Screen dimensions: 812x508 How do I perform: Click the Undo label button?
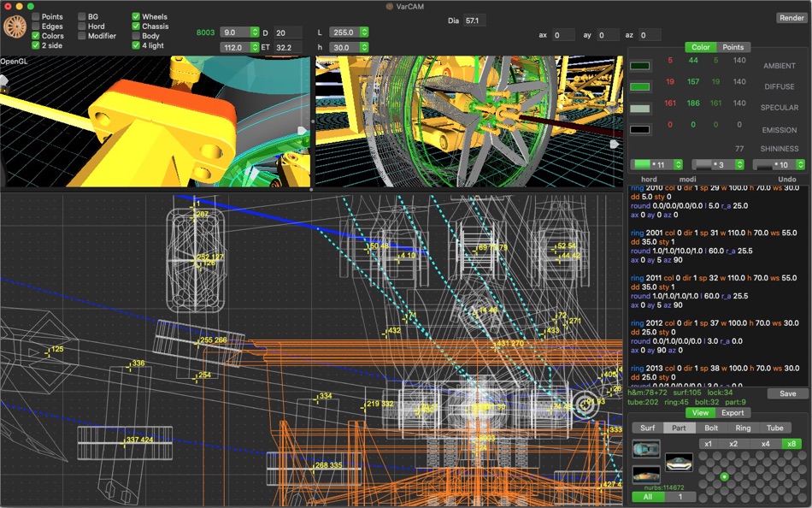(787, 180)
